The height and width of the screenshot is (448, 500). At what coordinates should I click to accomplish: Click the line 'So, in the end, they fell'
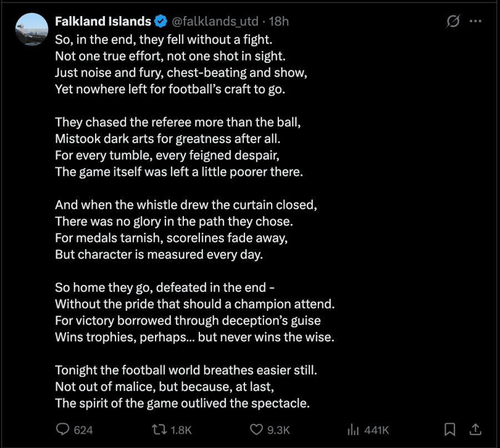pyautogui.click(x=163, y=39)
